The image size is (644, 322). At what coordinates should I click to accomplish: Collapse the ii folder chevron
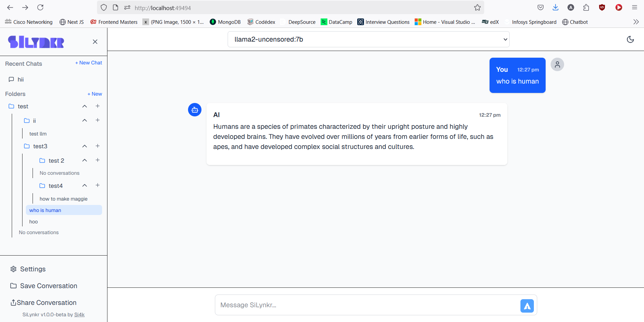pyautogui.click(x=85, y=120)
